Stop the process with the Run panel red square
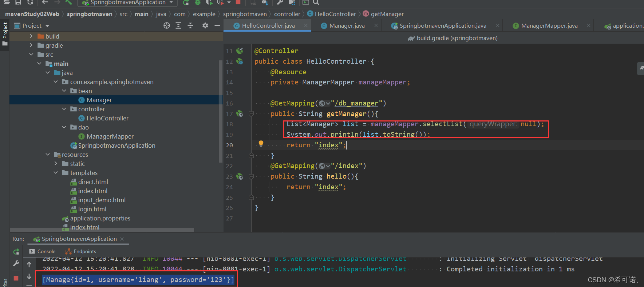 [x=16, y=278]
